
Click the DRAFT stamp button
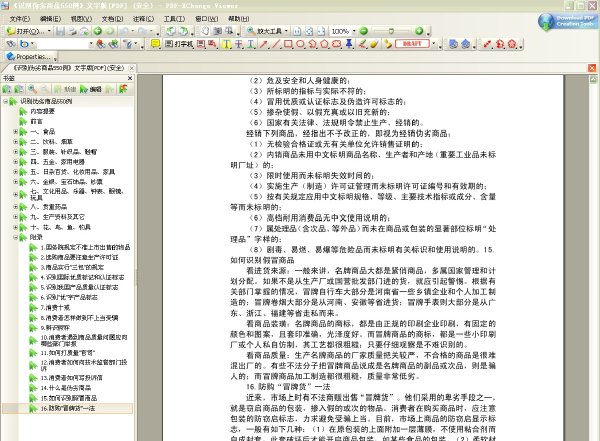click(412, 44)
